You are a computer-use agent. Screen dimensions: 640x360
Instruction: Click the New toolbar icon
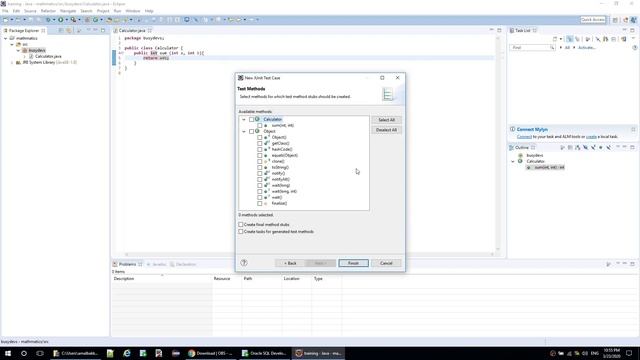pyautogui.click(x=6, y=20)
